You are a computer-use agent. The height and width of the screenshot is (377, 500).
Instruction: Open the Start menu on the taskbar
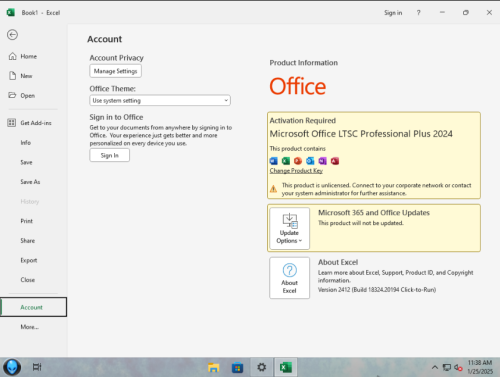coord(12,367)
